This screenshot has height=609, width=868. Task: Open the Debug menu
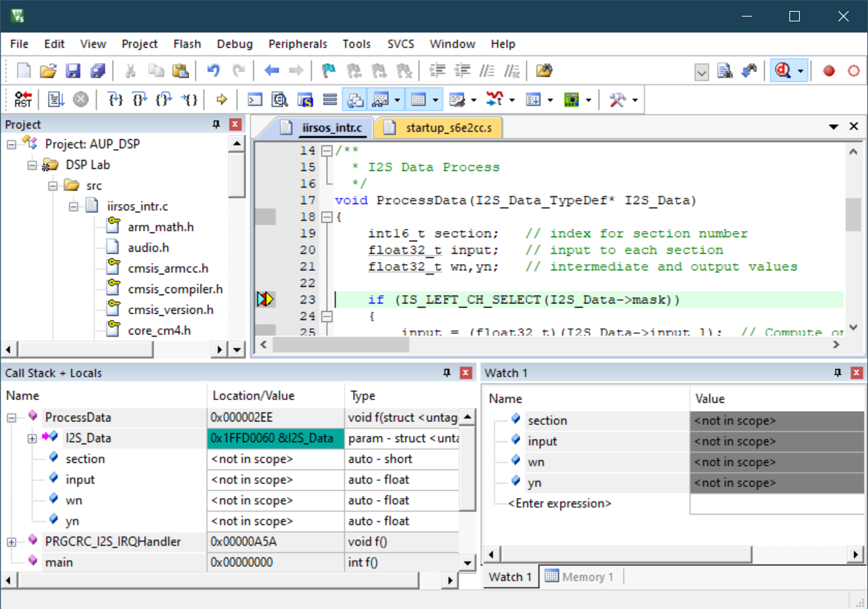click(x=234, y=43)
